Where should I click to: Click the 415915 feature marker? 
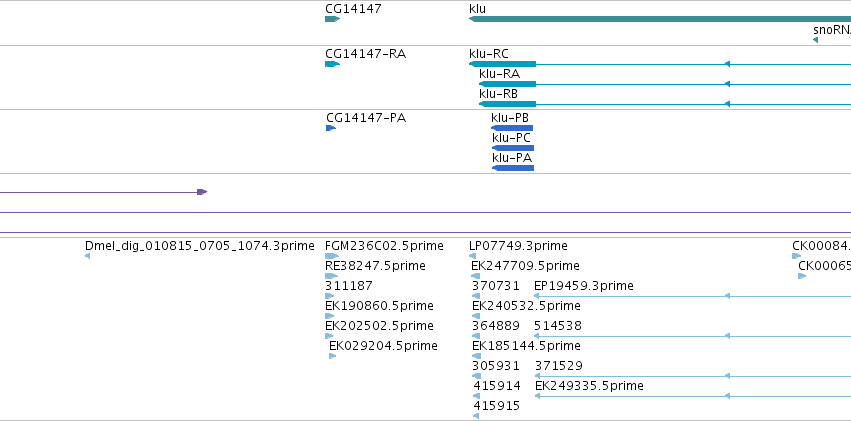[476, 416]
